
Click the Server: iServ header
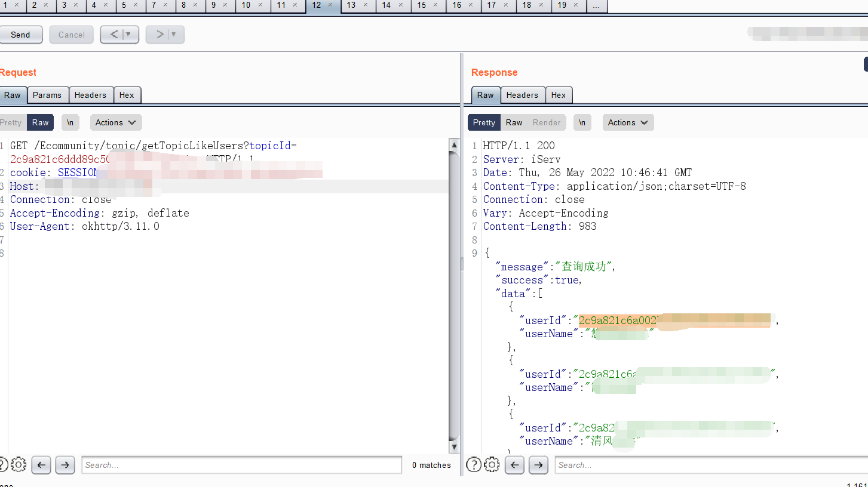[522, 159]
